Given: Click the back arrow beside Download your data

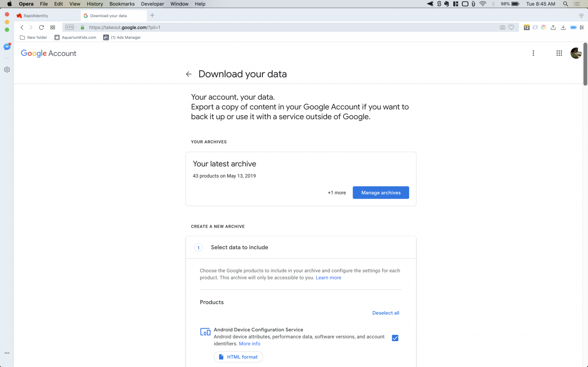Looking at the screenshot, I should pyautogui.click(x=189, y=74).
